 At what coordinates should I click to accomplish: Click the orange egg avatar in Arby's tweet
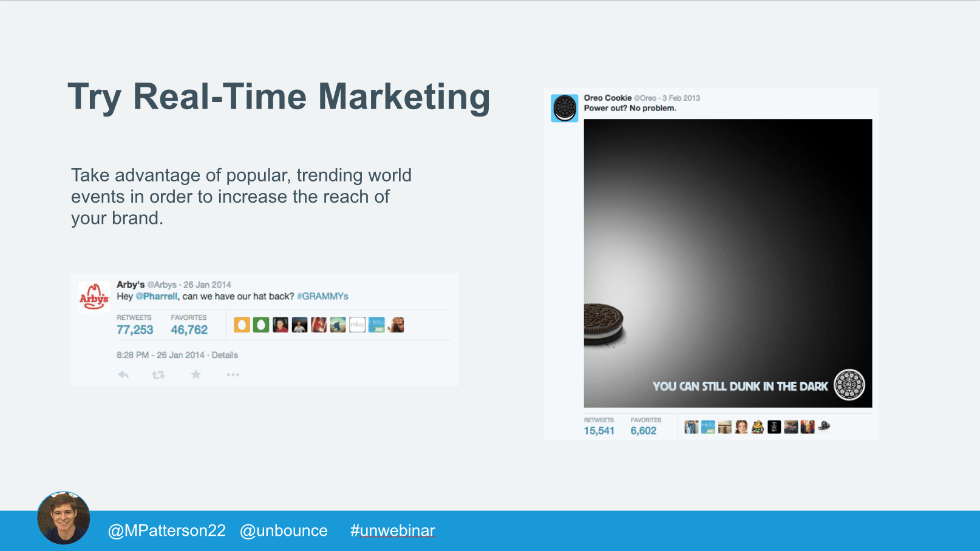pyautogui.click(x=242, y=325)
